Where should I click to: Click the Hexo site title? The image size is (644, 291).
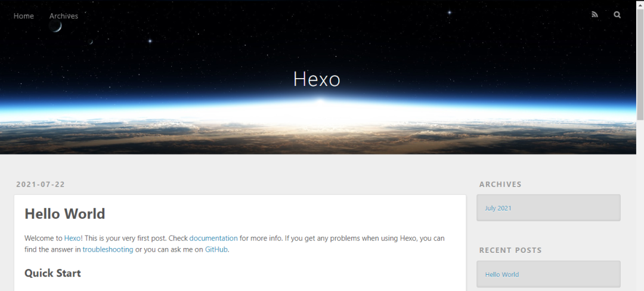(317, 79)
